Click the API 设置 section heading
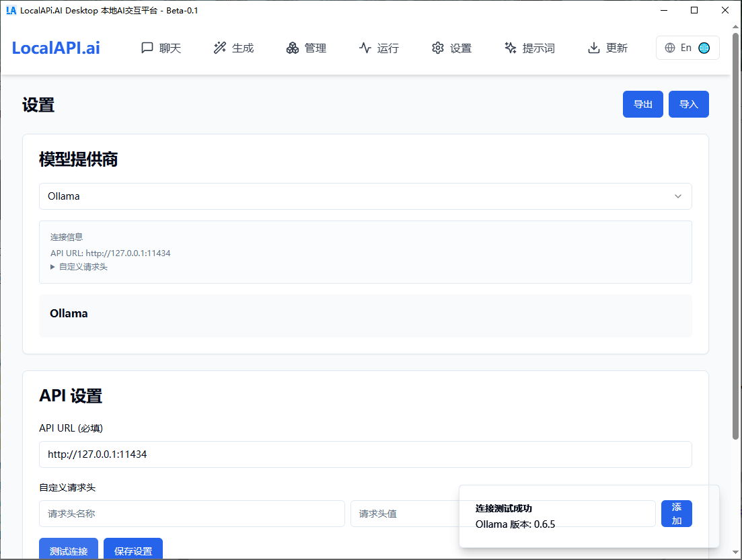Viewport: 742px width, 560px height. [x=71, y=396]
